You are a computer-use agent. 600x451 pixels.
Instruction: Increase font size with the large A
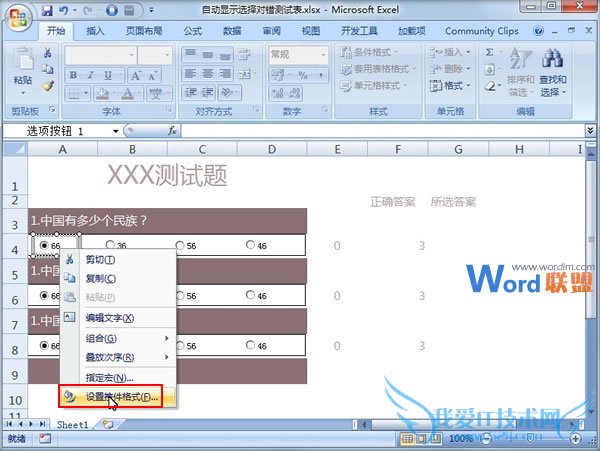135,75
